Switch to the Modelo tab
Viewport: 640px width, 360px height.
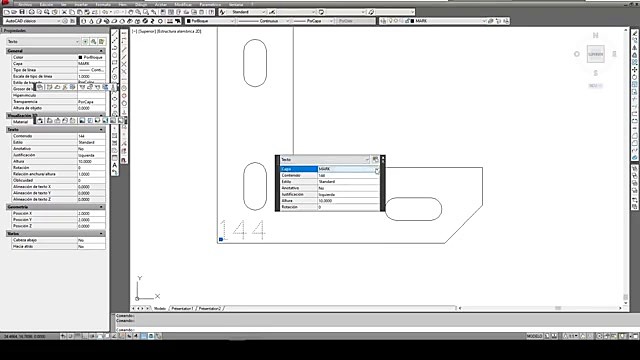coord(160,309)
